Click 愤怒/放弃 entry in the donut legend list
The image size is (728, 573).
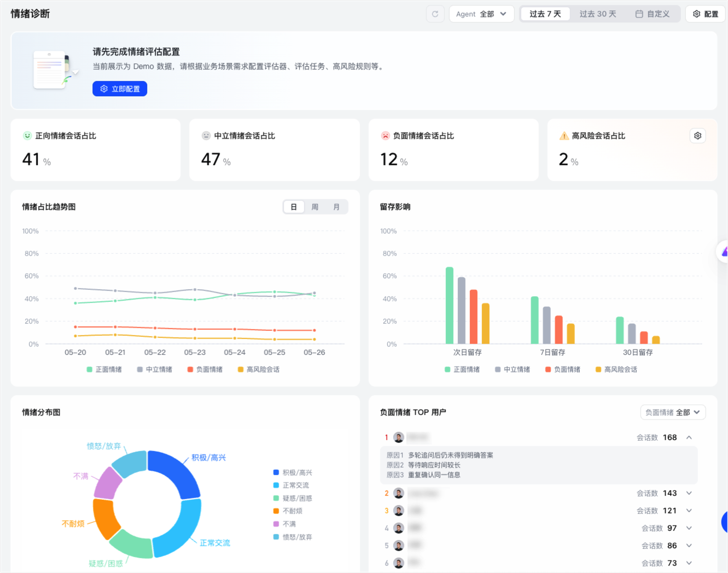pyautogui.click(x=293, y=537)
